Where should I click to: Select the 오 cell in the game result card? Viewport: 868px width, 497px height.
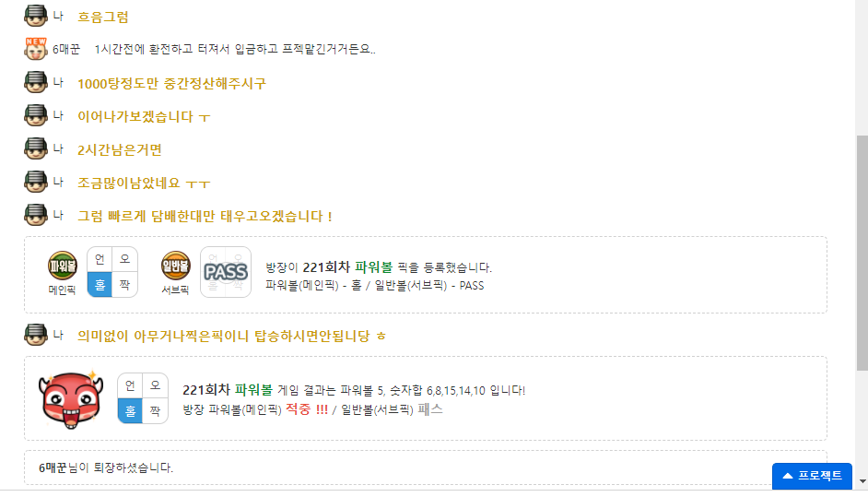coord(155,385)
